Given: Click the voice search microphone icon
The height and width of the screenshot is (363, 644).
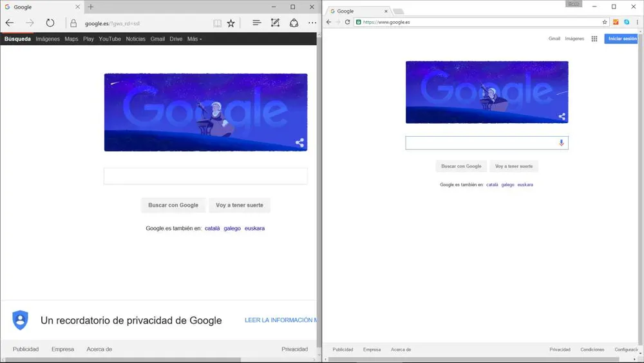Looking at the screenshot, I should pos(561,142).
